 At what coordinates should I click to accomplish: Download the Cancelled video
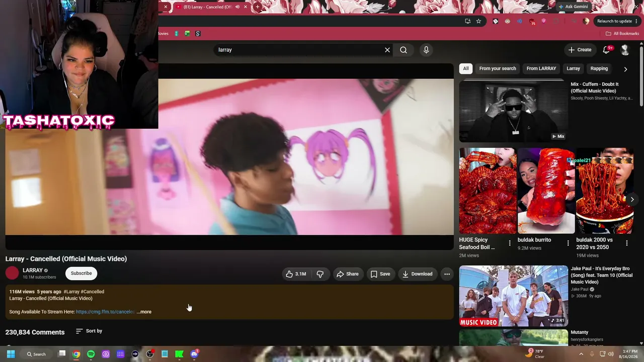tap(417, 274)
